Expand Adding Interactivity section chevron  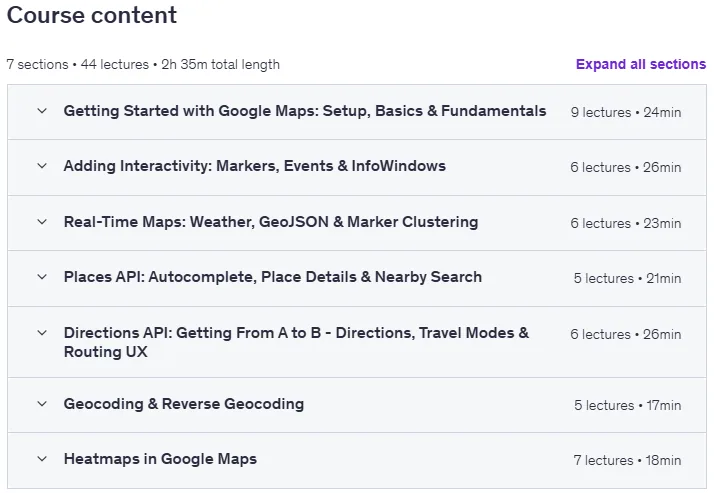[42, 166]
